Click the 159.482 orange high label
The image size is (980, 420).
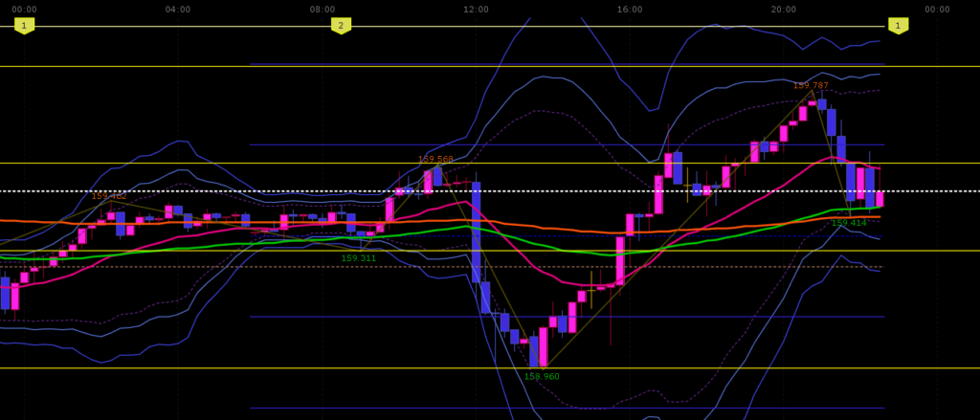[x=109, y=196]
